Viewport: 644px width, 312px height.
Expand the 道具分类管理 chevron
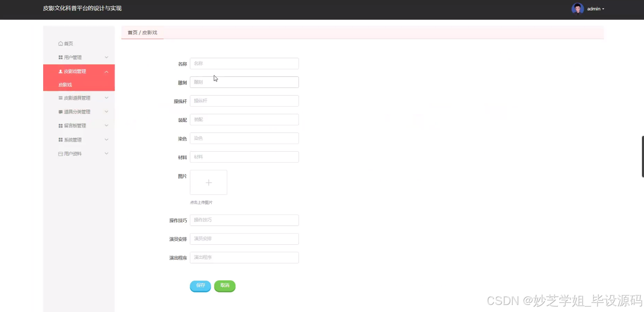[x=107, y=112]
